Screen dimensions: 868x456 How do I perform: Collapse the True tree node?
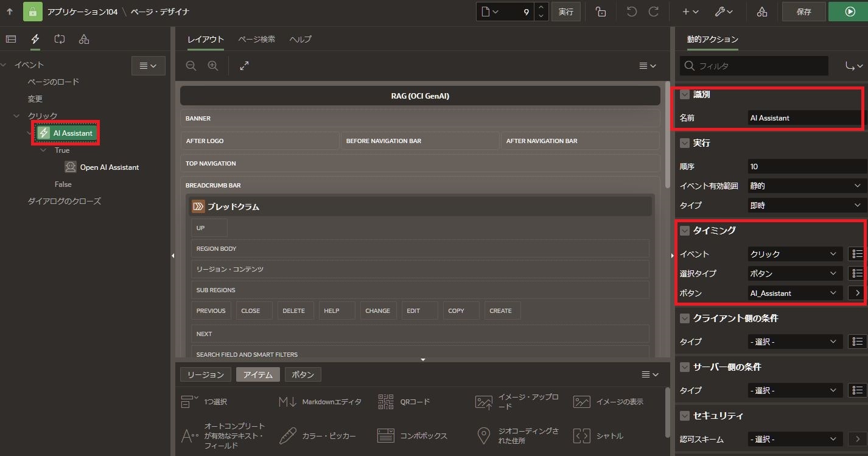43,150
